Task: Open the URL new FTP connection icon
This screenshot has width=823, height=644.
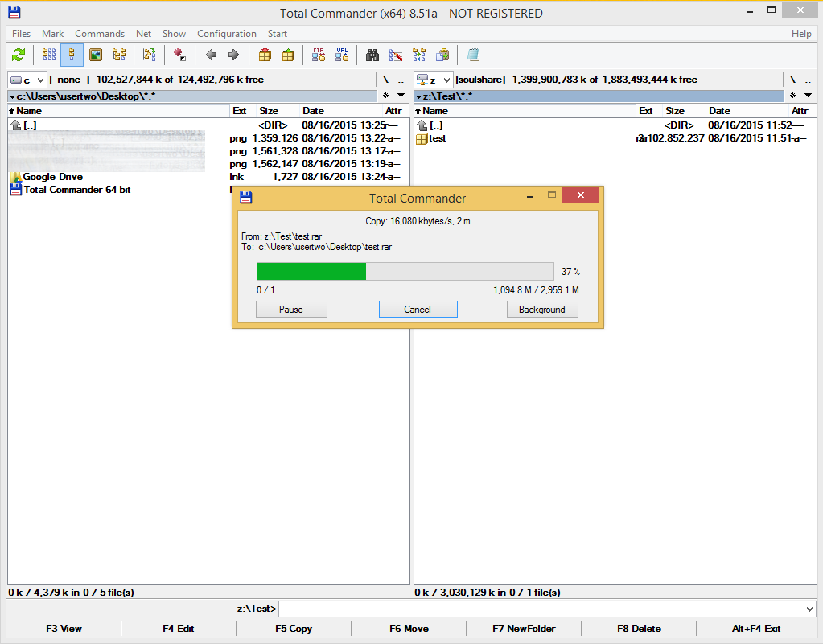Action: tap(342, 55)
